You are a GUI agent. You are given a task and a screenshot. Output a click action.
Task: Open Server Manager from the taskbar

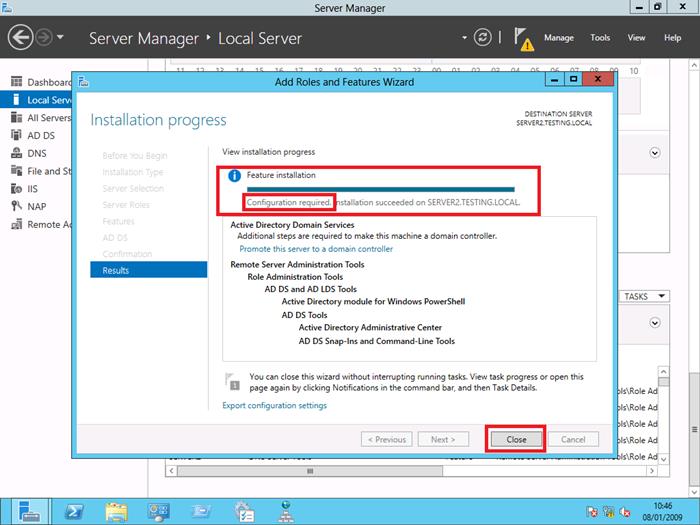[x=29, y=512]
